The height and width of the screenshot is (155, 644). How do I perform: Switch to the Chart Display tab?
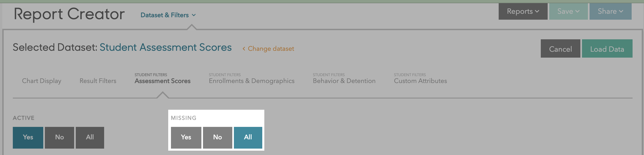tap(41, 81)
